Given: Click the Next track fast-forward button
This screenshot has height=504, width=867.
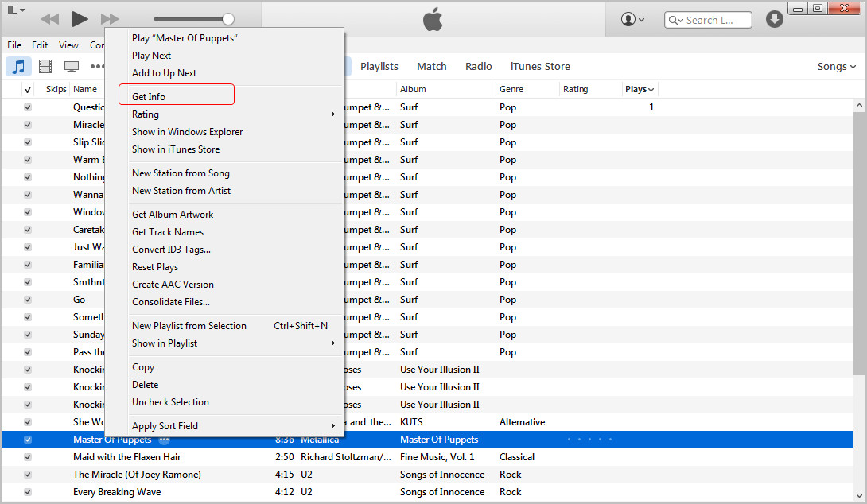Looking at the screenshot, I should pos(110,19).
